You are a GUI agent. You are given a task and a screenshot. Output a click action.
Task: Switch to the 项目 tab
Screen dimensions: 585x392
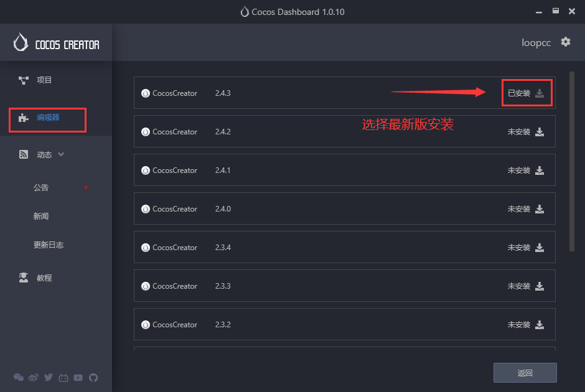(44, 80)
